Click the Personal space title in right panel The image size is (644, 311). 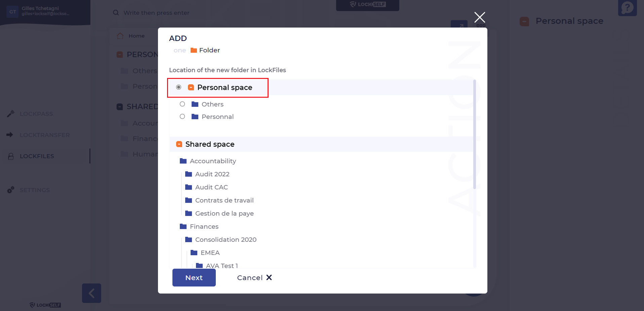[x=569, y=21]
